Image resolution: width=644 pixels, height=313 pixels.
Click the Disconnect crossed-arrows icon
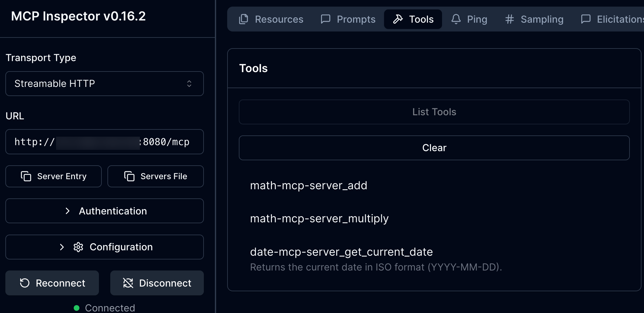128,283
